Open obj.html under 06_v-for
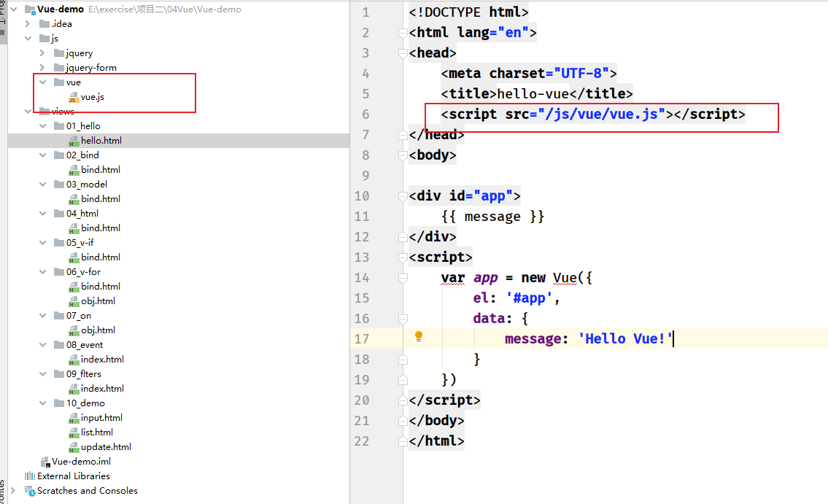828x504 pixels. coord(98,301)
